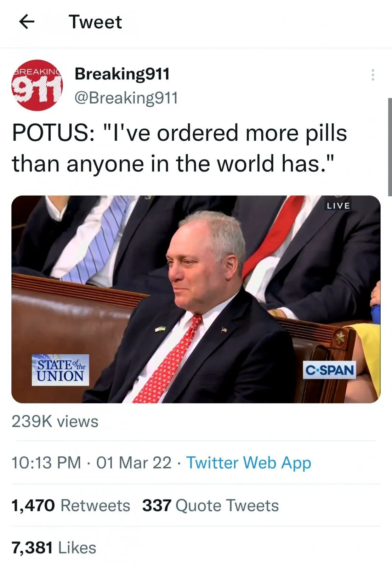
Task: Click the State of the Union logo
Action: click(x=61, y=370)
